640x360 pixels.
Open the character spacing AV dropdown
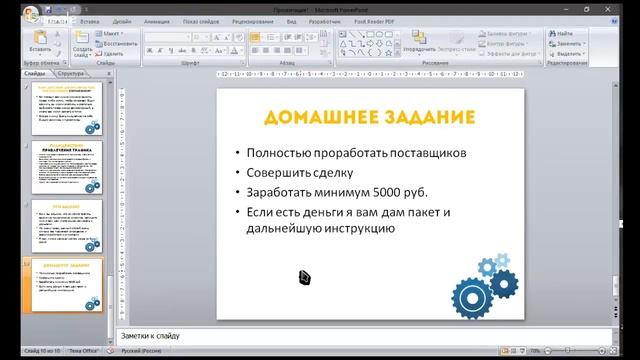[205, 51]
